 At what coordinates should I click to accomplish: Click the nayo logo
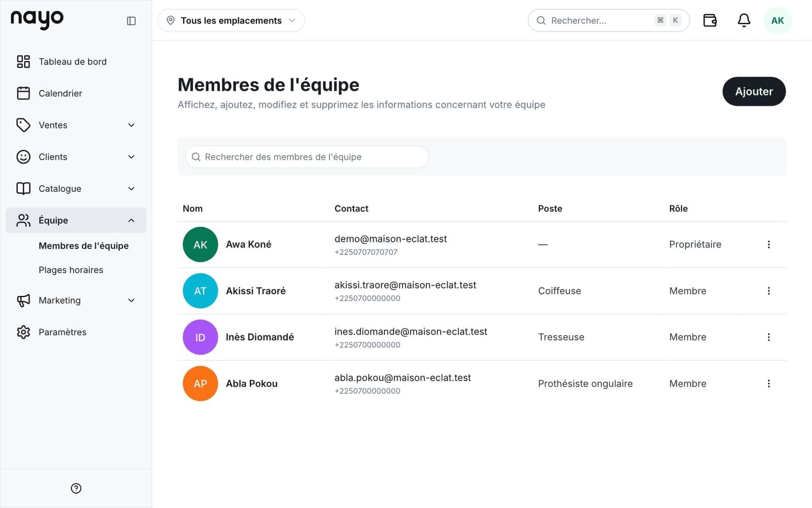click(37, 20)
